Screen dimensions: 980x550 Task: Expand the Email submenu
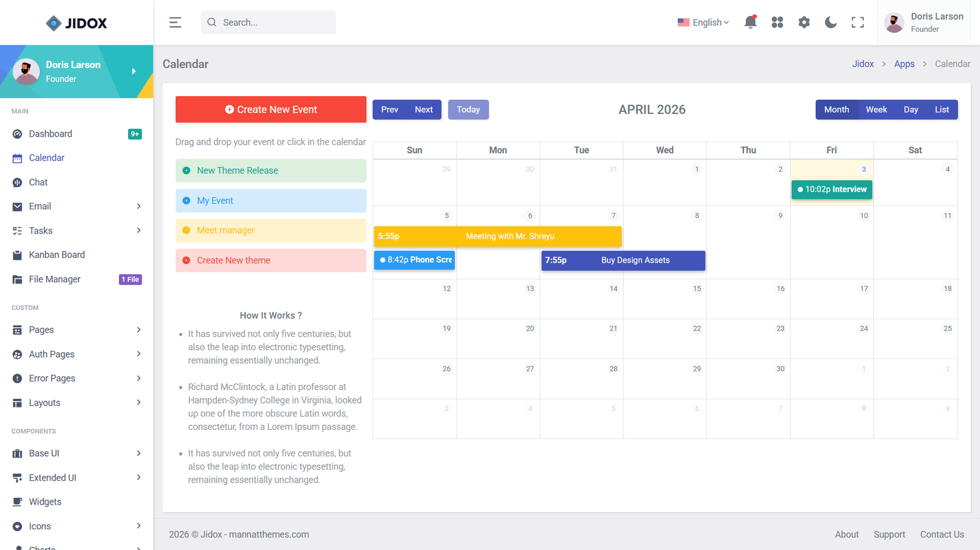[x=138, y=206]
